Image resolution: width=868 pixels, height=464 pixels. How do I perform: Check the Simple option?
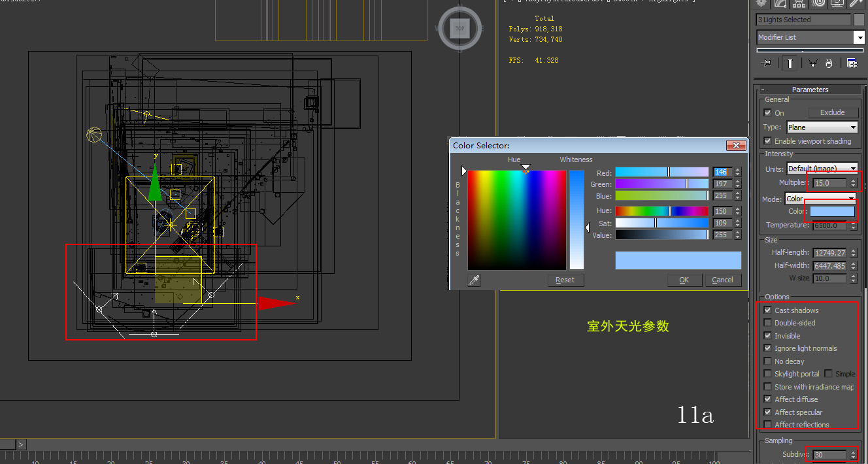pos(828,374)
